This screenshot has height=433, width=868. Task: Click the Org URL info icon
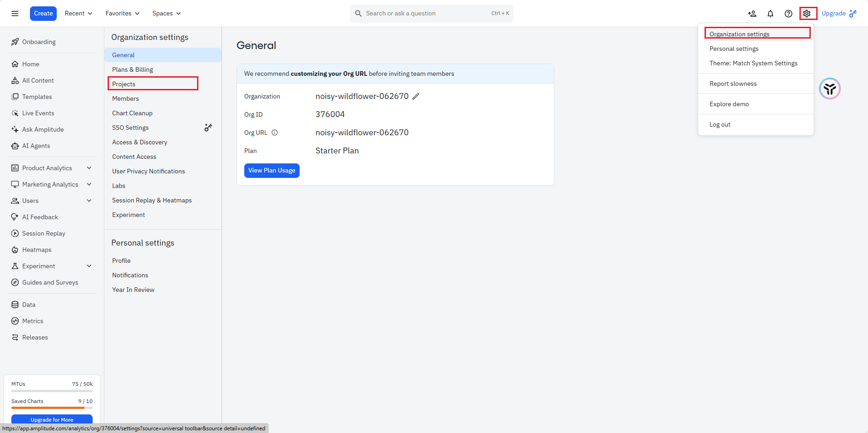[x=275, y=133]
